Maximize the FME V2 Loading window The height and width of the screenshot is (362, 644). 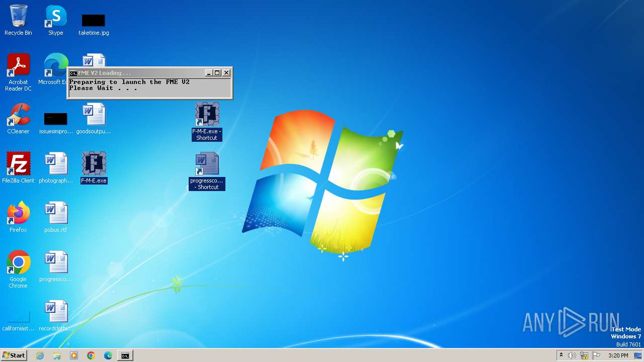tap(217, 73)
